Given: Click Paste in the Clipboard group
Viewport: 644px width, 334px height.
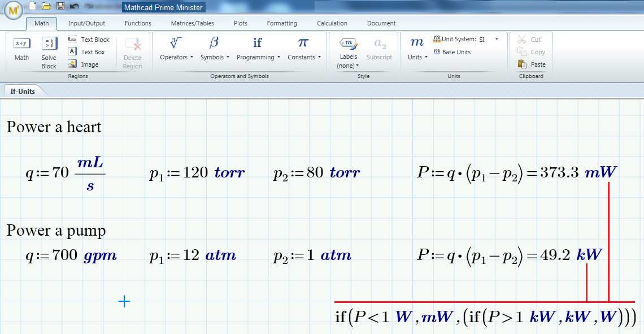Looking at the screenshot, I should (532, 64).
